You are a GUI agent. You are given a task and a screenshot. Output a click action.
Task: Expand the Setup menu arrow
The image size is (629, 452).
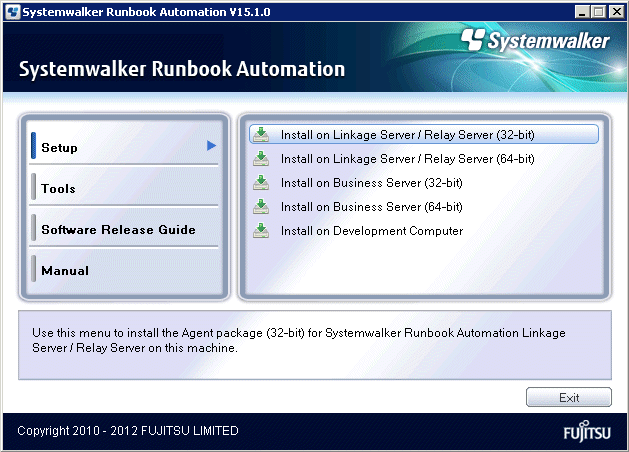point(211,146)
